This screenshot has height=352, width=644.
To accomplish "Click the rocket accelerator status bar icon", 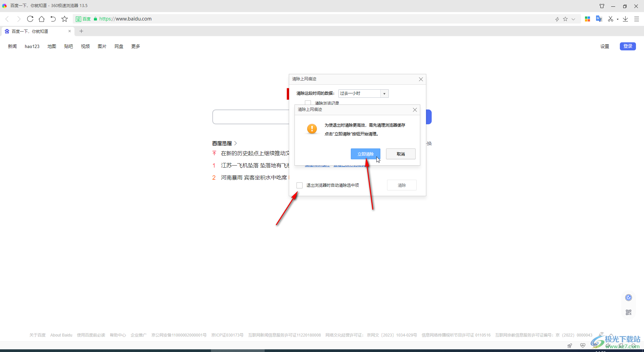I will tap(570, 345).
